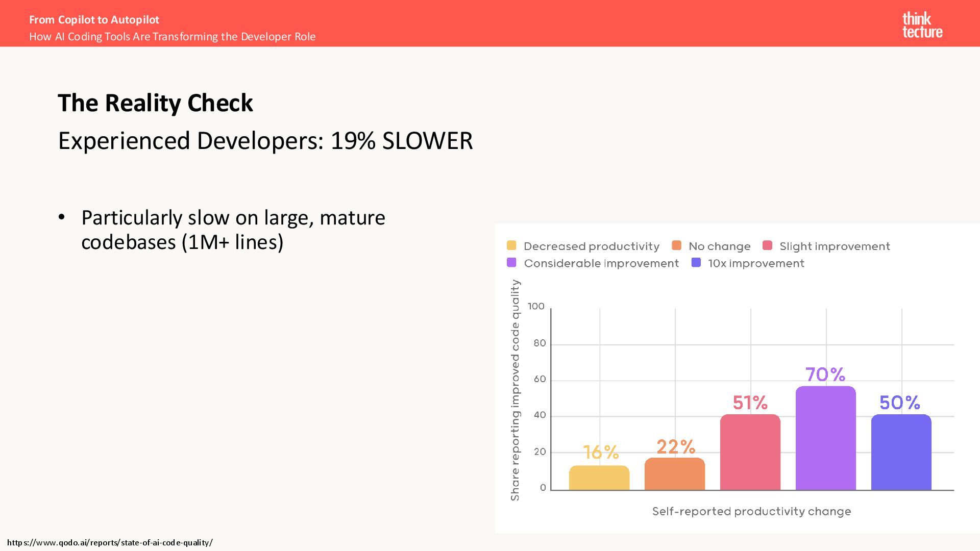
Task: Click the purple 70% bar
Action: [x=826, y=438]
